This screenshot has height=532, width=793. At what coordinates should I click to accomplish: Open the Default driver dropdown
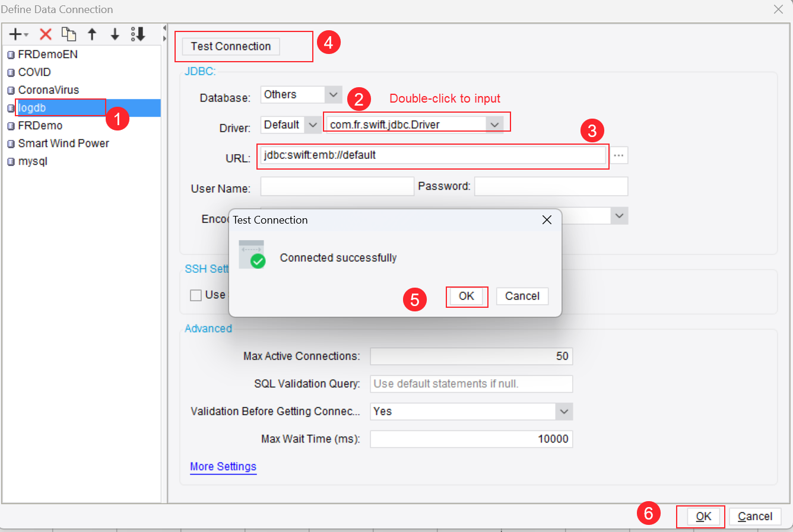pyautogui.click(x=313, y=125)
